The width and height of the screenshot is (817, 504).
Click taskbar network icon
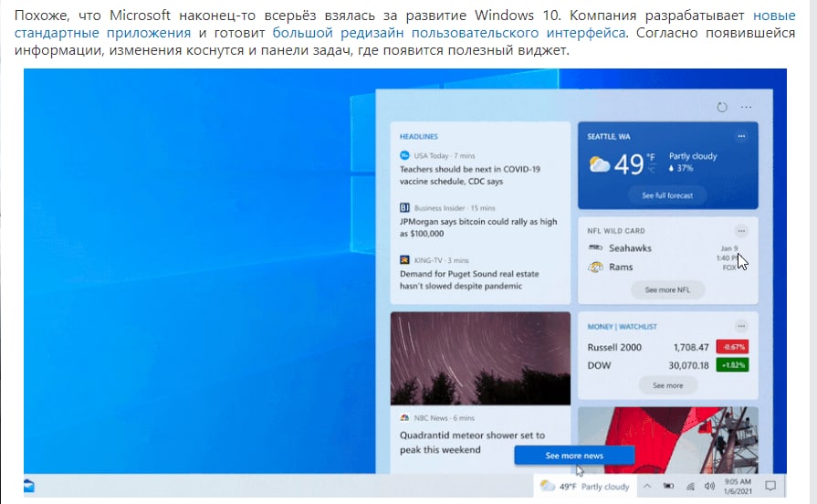(x=690, y=487)
